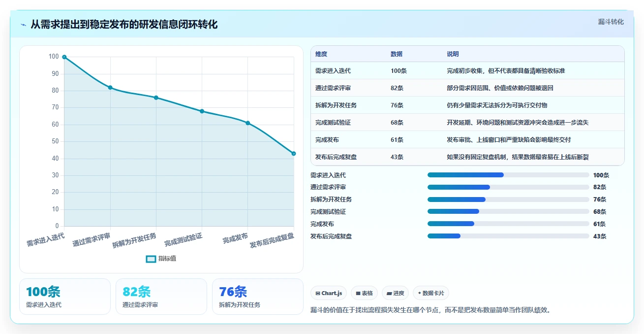The width and height of the screenshot is (644, 334).
Task: Select table row 完成测试验证
Action: 467,123
